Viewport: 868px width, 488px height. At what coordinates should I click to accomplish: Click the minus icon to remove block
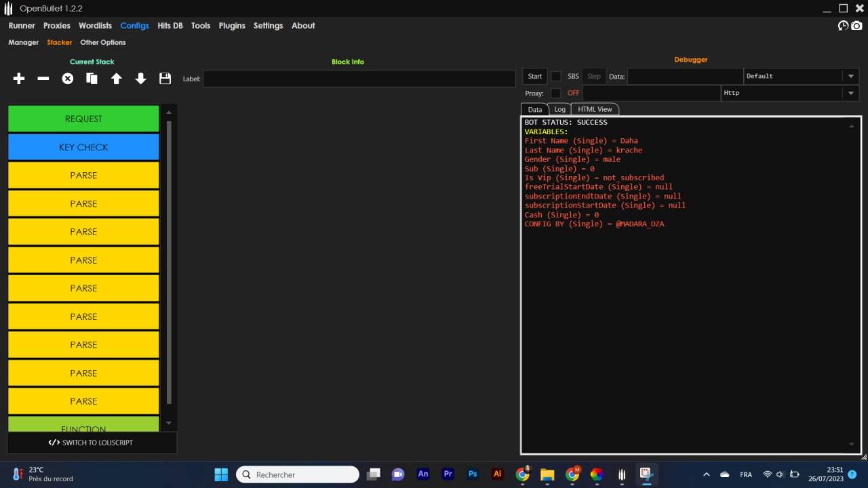[x=43, y=79]
